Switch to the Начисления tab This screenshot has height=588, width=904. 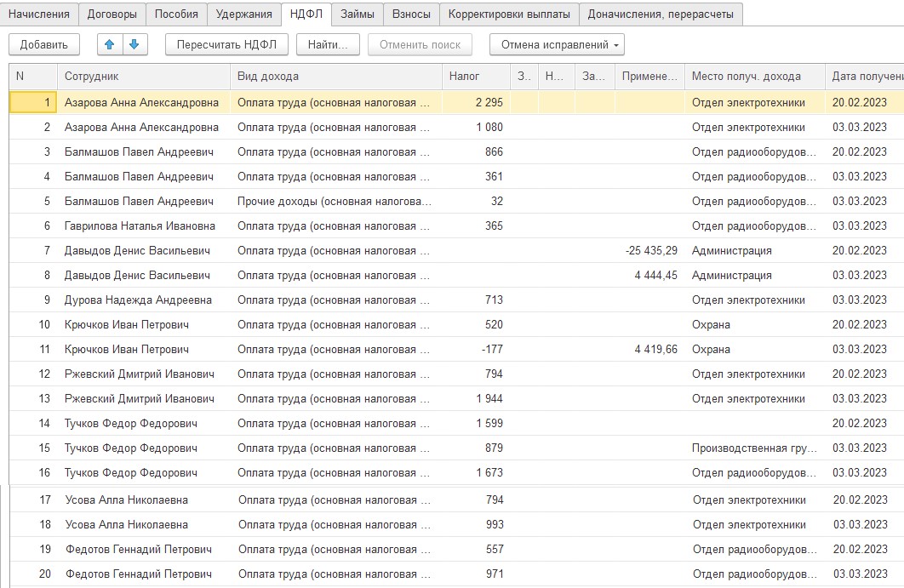pyautogui.click(x=38, y=14)
